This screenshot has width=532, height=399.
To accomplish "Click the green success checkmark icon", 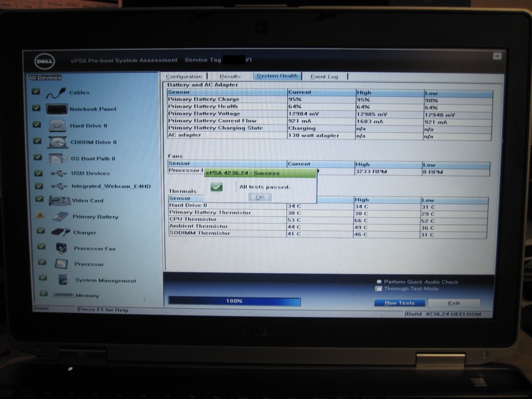I will (x=217, y=187).
